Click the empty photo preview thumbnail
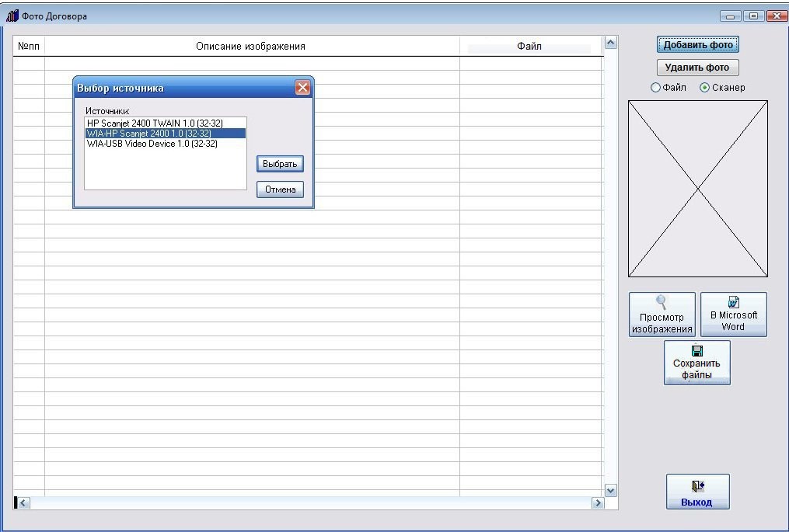789x532 pixels. click(698, 189)
